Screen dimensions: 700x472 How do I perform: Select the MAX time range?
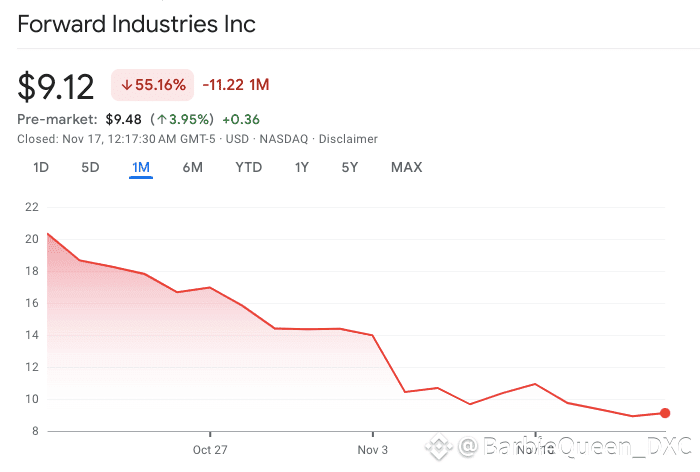[406, 167]
